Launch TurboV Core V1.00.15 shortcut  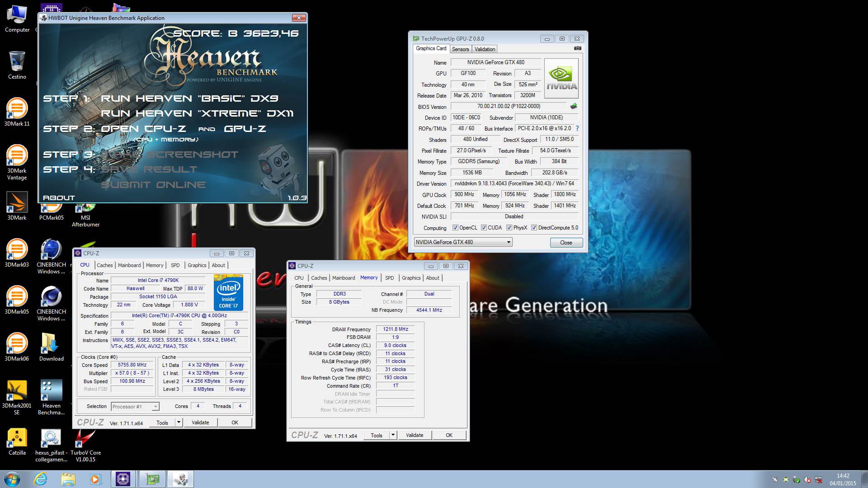coord(86,445)
